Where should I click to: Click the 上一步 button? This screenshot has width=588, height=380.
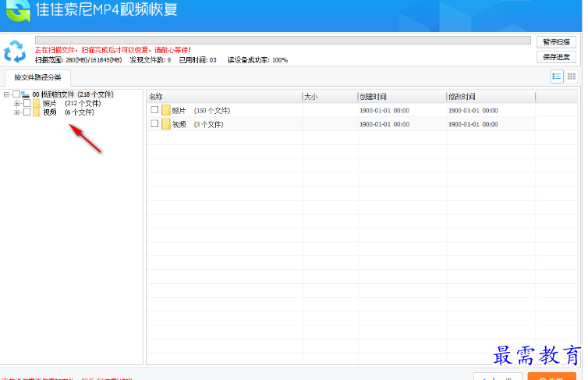pos(498,376)
